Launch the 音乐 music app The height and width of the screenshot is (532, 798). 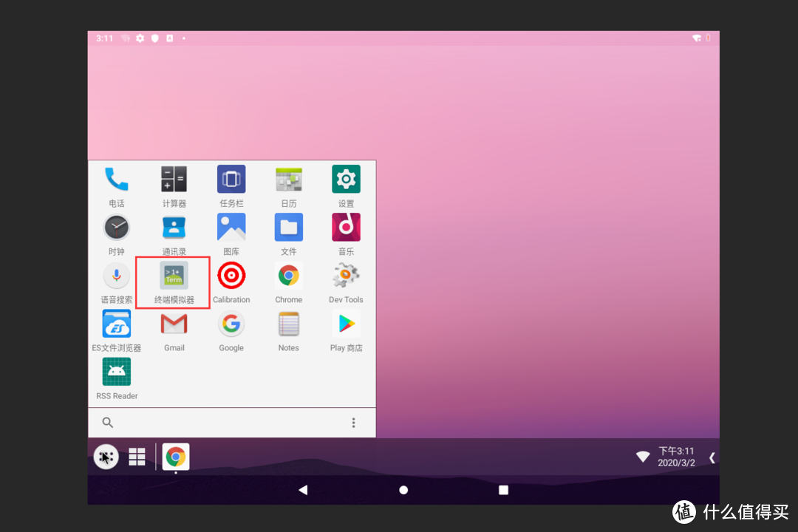346,235
